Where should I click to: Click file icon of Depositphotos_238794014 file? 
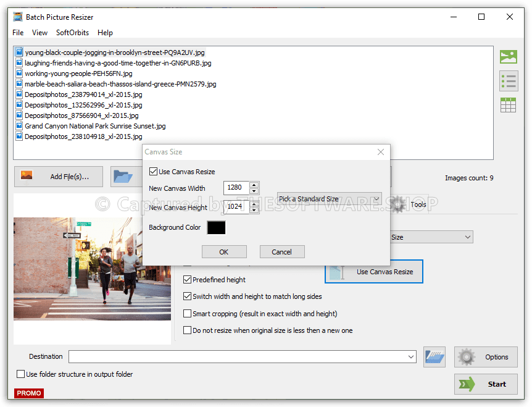pos(19,94)
